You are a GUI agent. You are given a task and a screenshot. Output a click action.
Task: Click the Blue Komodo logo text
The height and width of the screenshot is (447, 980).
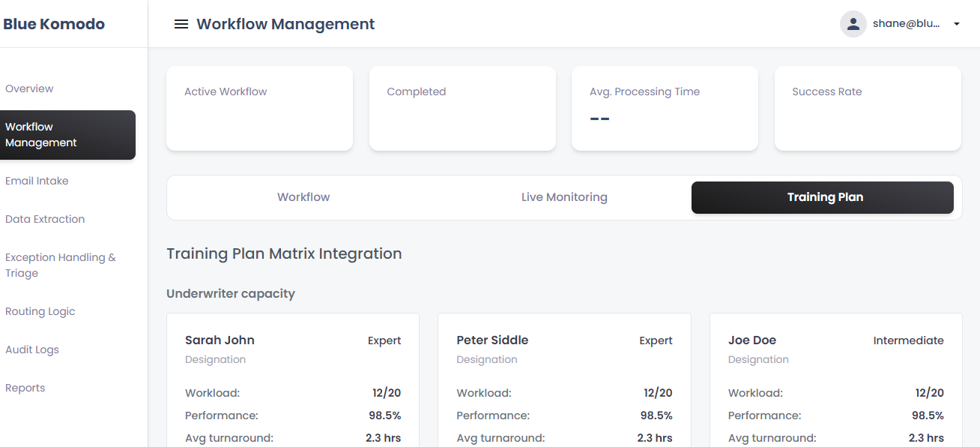pyautogui.click(x=54, y=24)
